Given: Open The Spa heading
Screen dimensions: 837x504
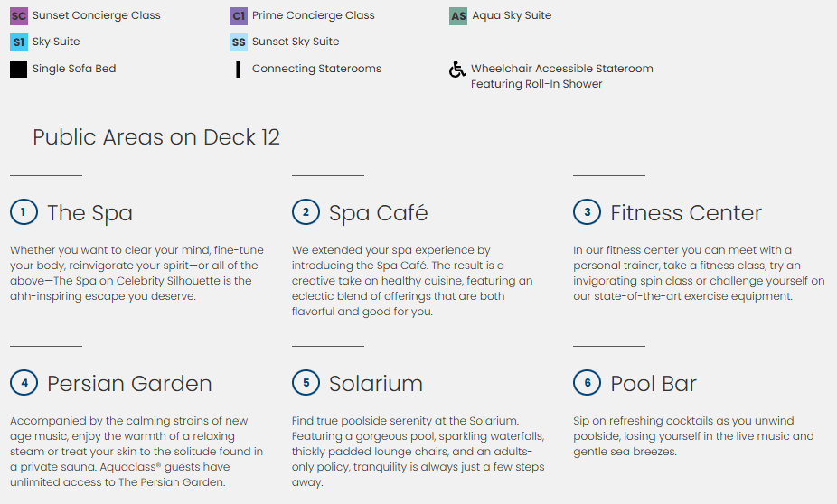Looking at the screenshot, I should (x=89, y=213).
